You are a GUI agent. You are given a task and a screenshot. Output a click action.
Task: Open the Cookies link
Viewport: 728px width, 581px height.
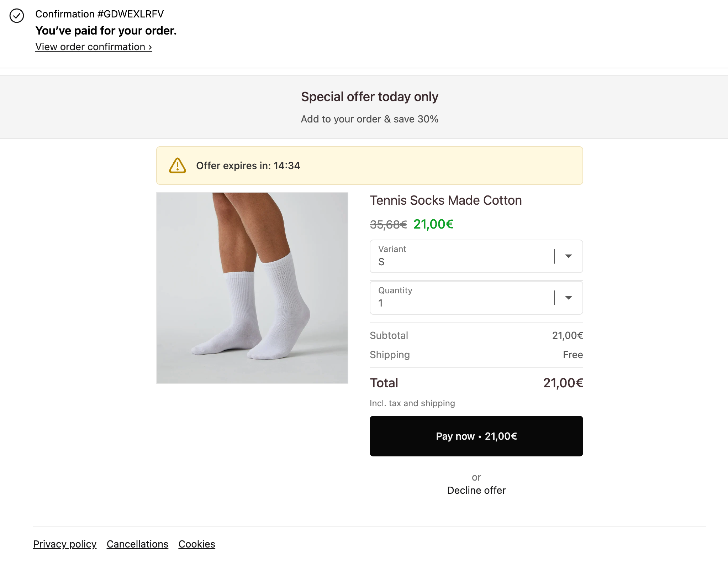click(x=197, y=544)
